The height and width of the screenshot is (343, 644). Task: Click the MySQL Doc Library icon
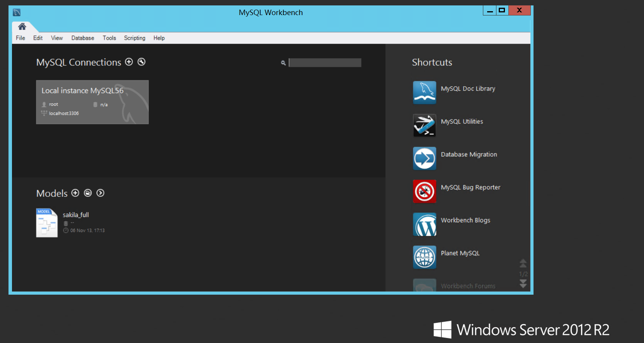pos(425,92)
